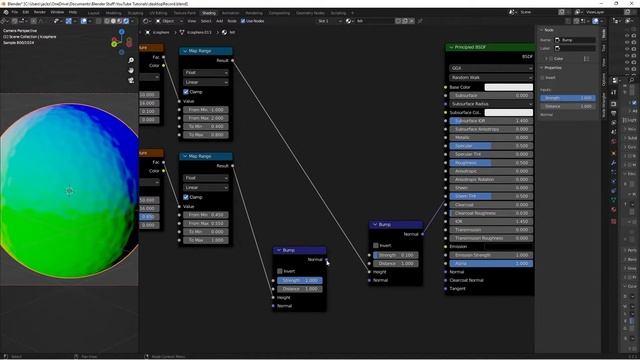640x360 pixels.
Task: Adjust the Strength slider in sidebar Inputs
Action: click(567, 98)
